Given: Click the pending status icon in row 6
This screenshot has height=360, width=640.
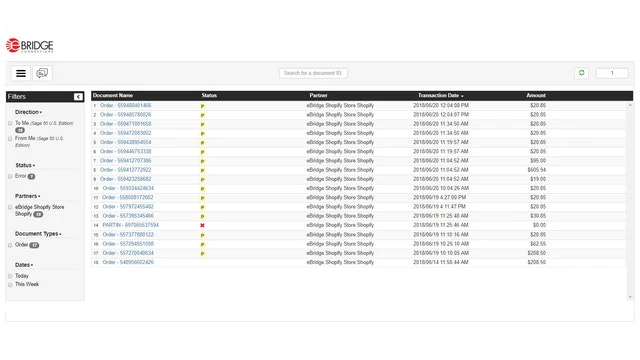Looking at the screenshot, I should pos(202,152).
